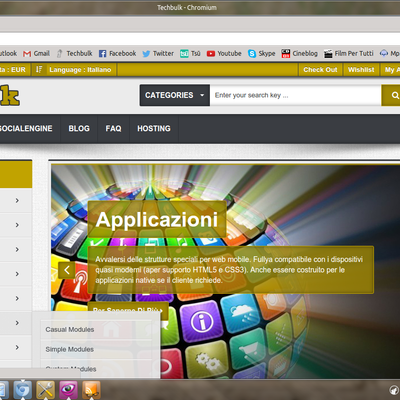Open the Skype bookmark
400x400 pixels.
pyautogui.click(x=262, y=53)
